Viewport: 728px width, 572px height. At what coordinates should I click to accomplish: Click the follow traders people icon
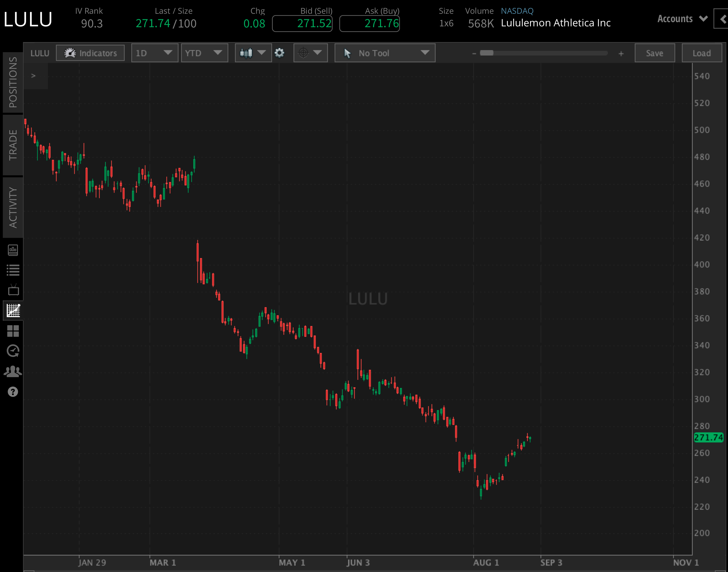click(13, 370)
